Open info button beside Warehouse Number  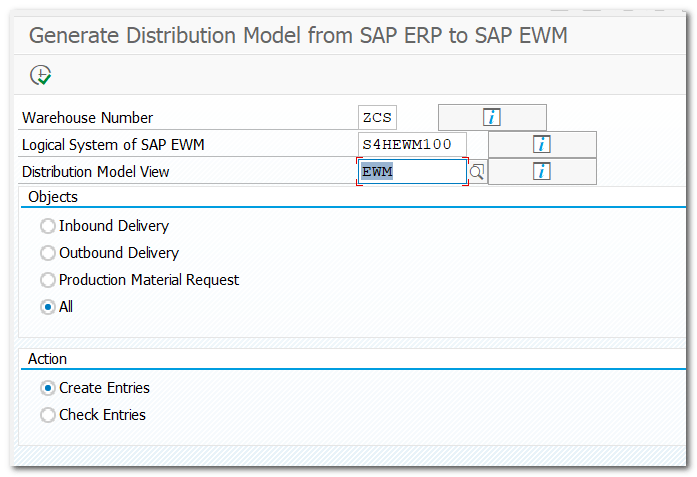click(492, 117)
